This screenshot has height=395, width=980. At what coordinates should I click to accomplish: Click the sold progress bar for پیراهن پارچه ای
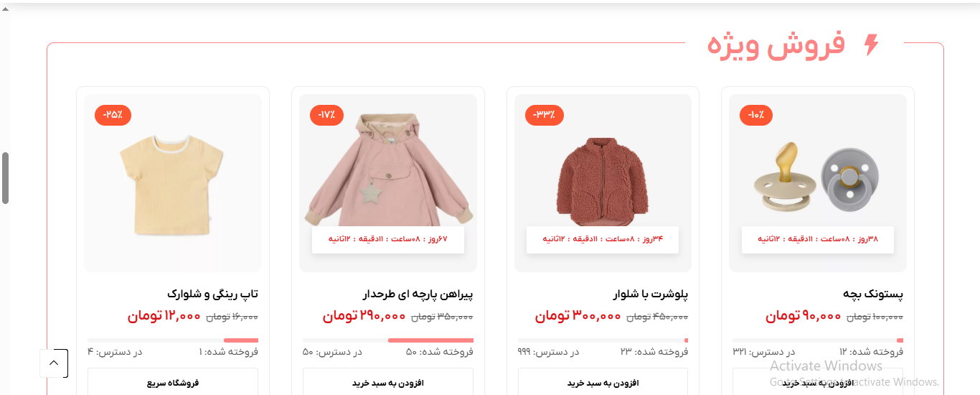point(388,340)
